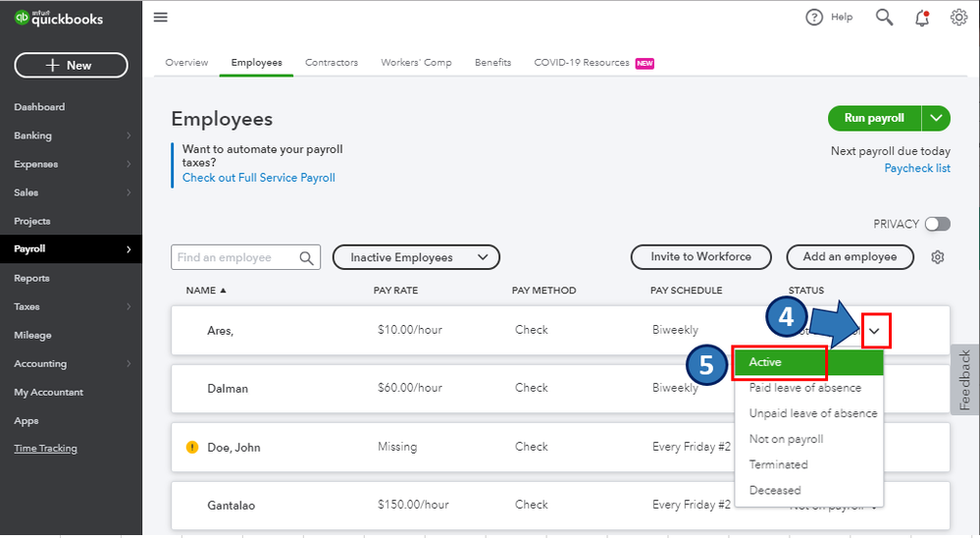Open the hamburger navigation menu icon

161,18
